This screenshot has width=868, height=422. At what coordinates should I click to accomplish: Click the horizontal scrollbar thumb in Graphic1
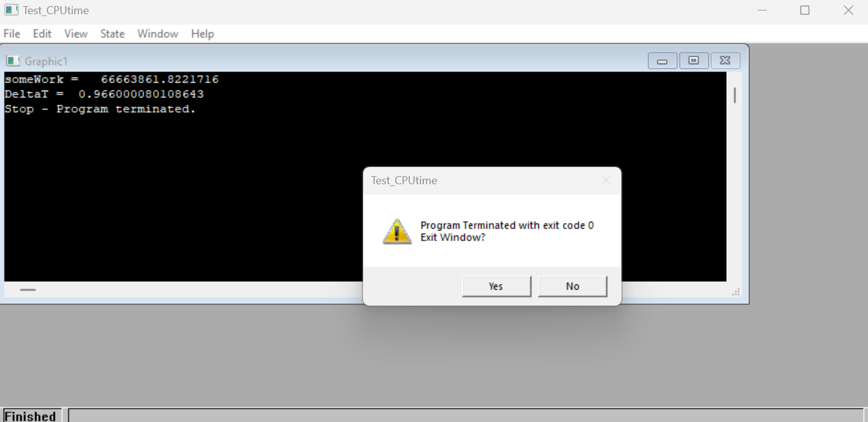(x=28, y=290)
